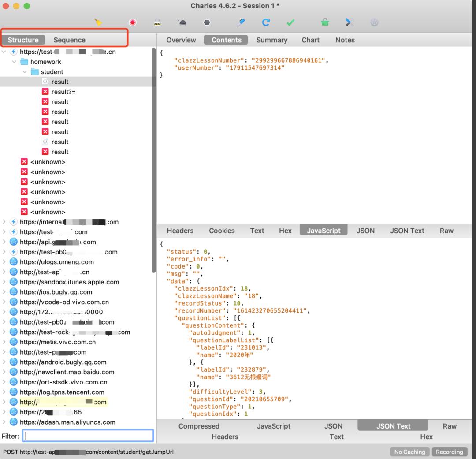Viewport: 476px width, 459px height.
Task: Toggle the No Caching status button
Action: pos(409,452)
